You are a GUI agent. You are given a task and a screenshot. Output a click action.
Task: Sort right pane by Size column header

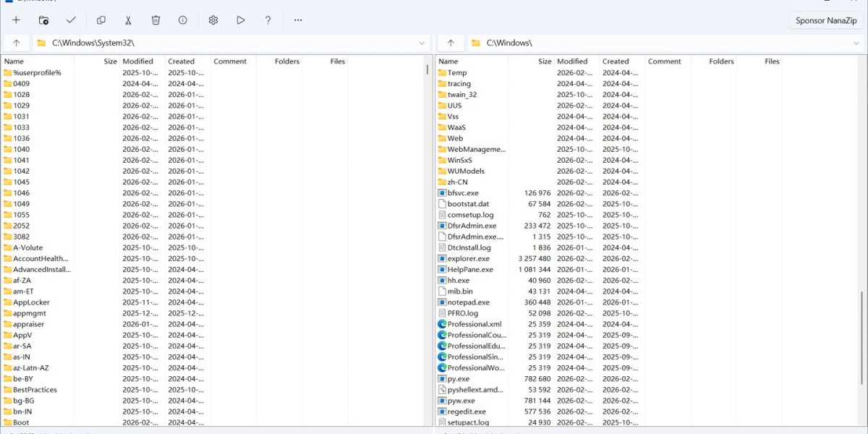[544, 61]
